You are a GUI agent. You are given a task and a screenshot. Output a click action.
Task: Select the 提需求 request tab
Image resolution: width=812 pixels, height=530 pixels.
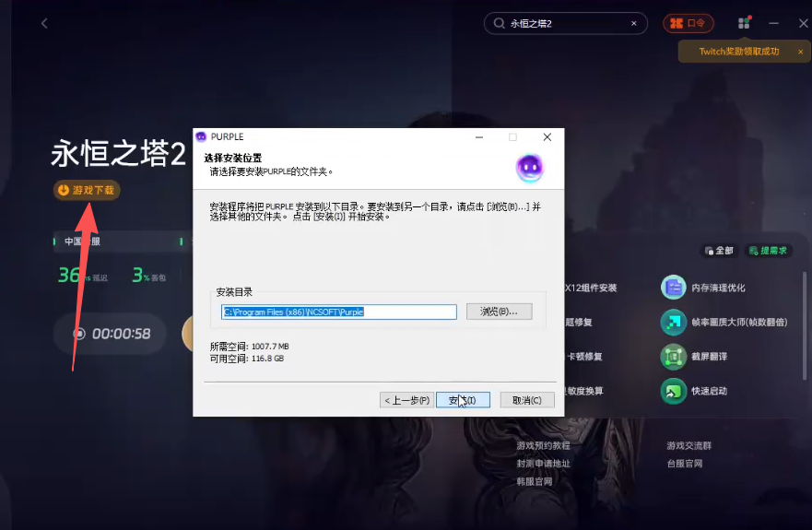769,251
